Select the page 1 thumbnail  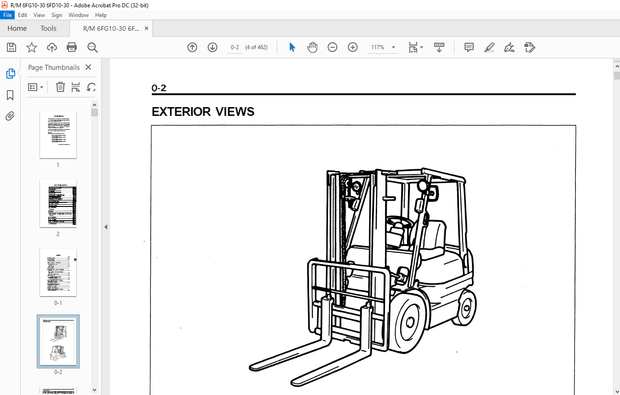pyautogui.click(x=58, y=135)
